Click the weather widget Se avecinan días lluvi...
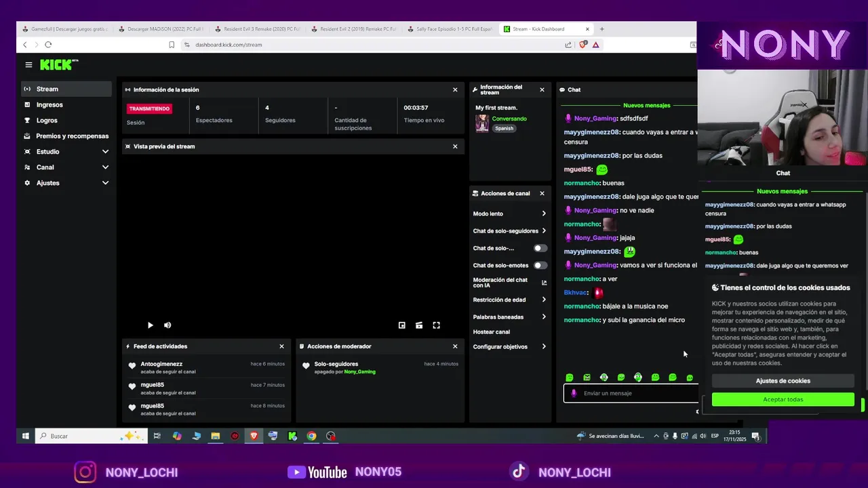868x488 pixels. (611, 436)
